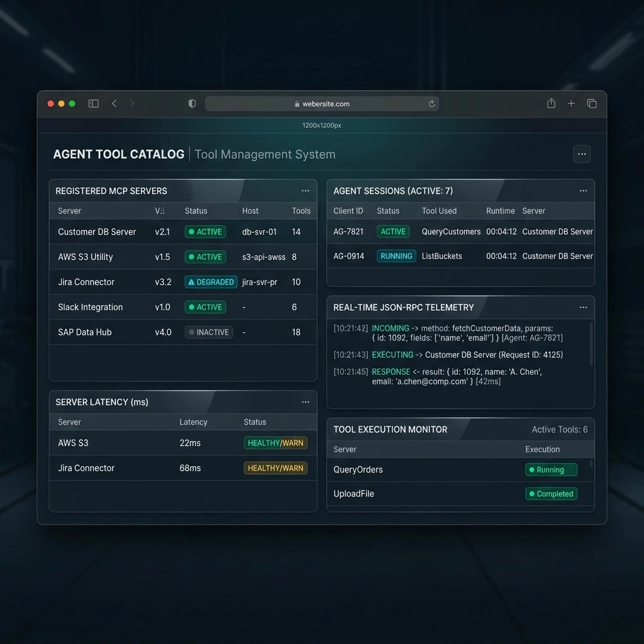644x644 pixels.
Task: Click the EXECUTING telemetry log entry
Action: (448, 355)
